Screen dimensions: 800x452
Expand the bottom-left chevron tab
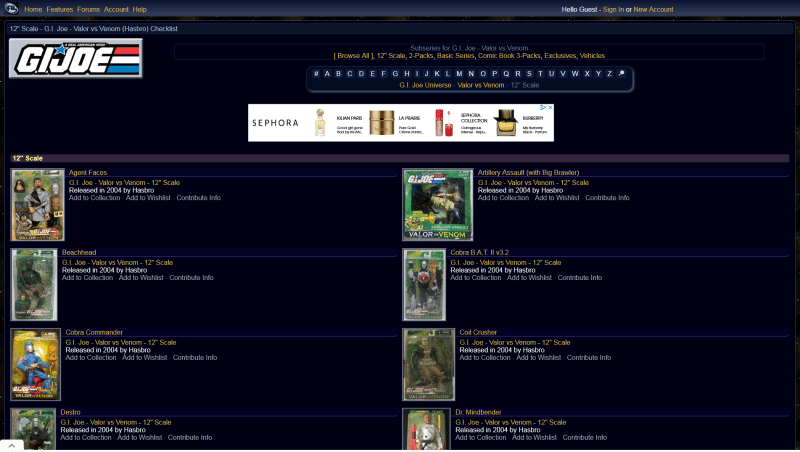pyautogui.click(x=10, y=445)
